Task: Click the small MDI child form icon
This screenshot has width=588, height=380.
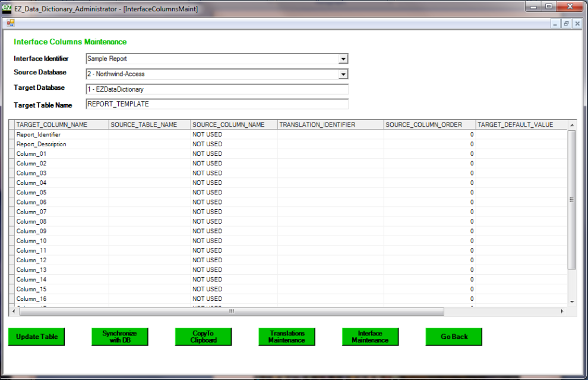Action: pyautogui.click(x=11, y=23)
